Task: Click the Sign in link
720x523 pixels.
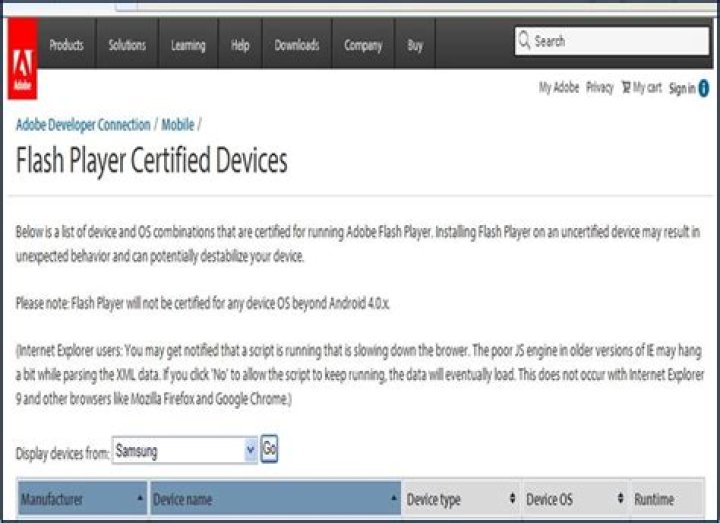Action: [x=682, y=88]
